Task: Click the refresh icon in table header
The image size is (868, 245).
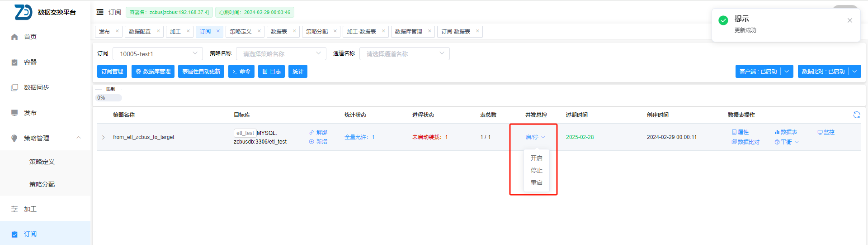Action: pyautogui.click(x=856, y=115)
